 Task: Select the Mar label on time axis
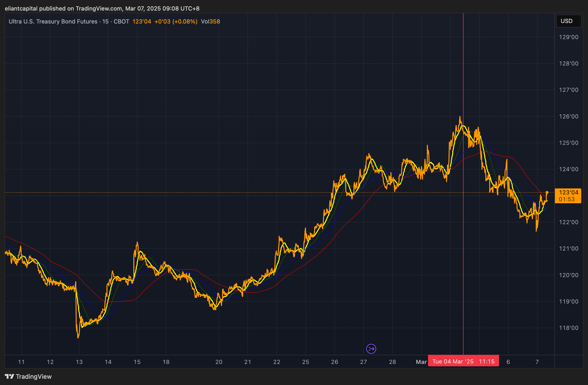pos(421,362)
